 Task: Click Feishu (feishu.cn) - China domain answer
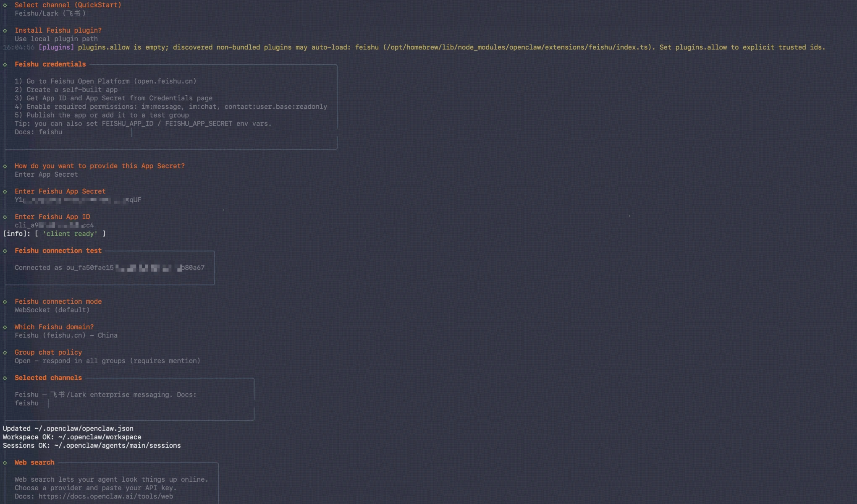pos(66,335)
